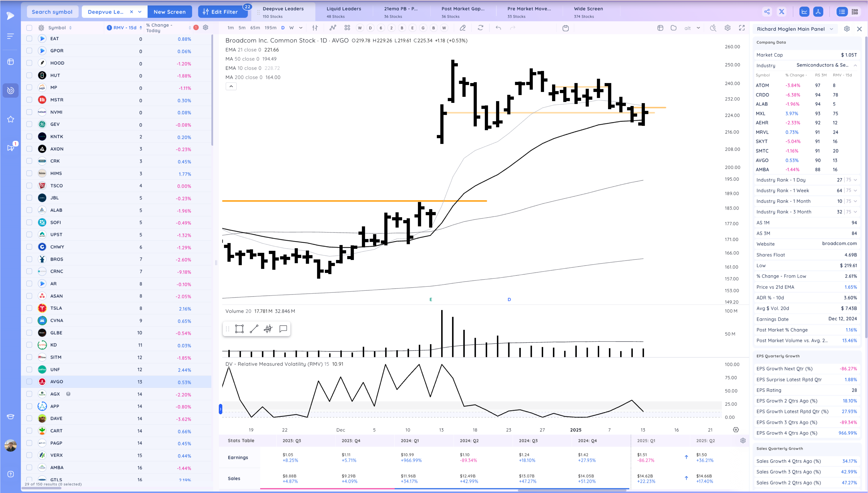Expand the Industry Rank - 1 Week row
Image resolution: width=868 pixels, height=493 pixels.
[855, 191]
